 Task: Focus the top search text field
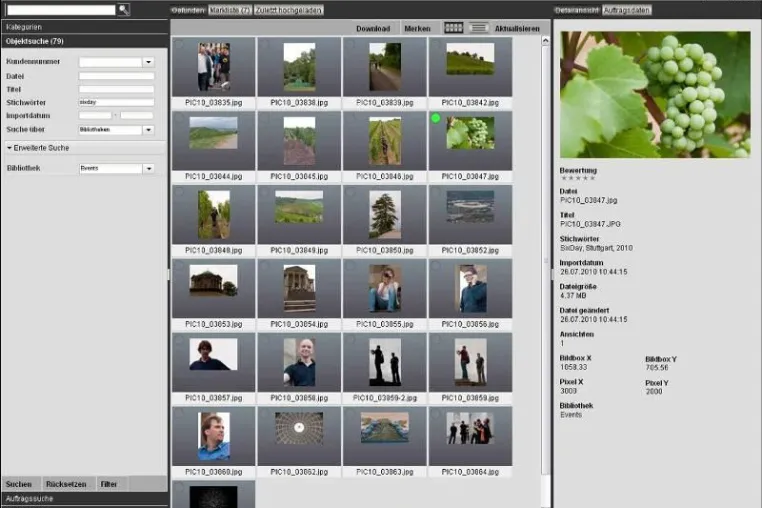[x=61, y=9]
